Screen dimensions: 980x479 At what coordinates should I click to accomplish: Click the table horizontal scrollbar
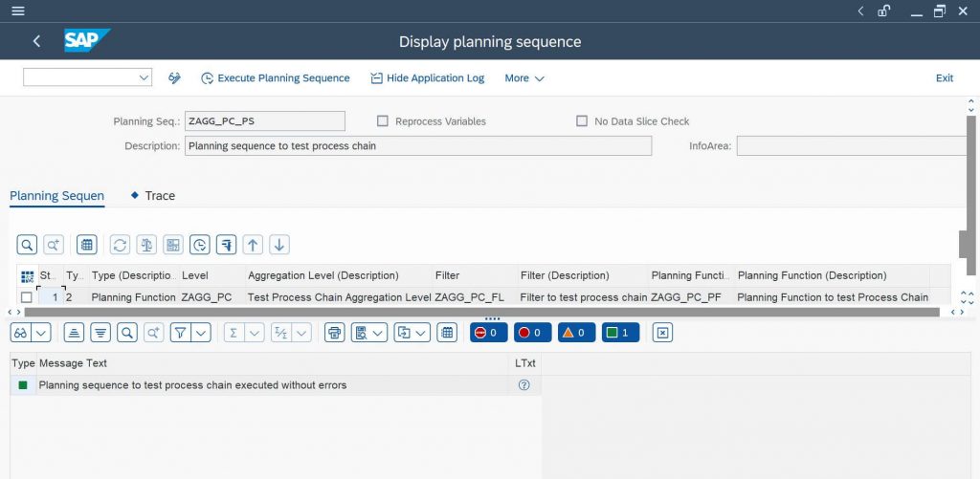click(481, 312)
